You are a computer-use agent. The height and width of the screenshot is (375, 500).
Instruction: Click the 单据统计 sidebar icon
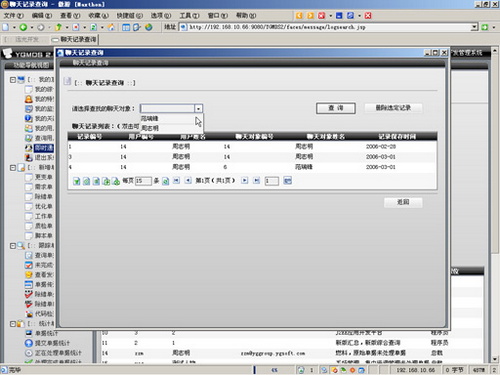(x=29, y=333)
